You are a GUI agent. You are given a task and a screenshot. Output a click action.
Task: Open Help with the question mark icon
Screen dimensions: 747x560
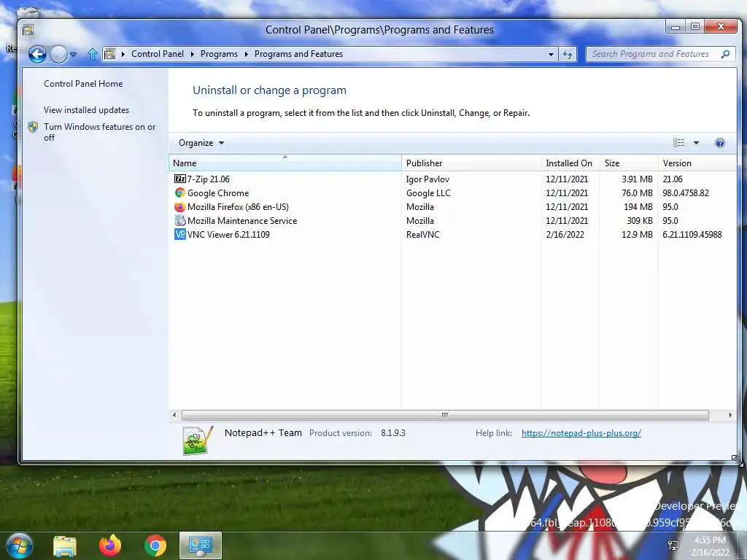click(x=720, y=143)
